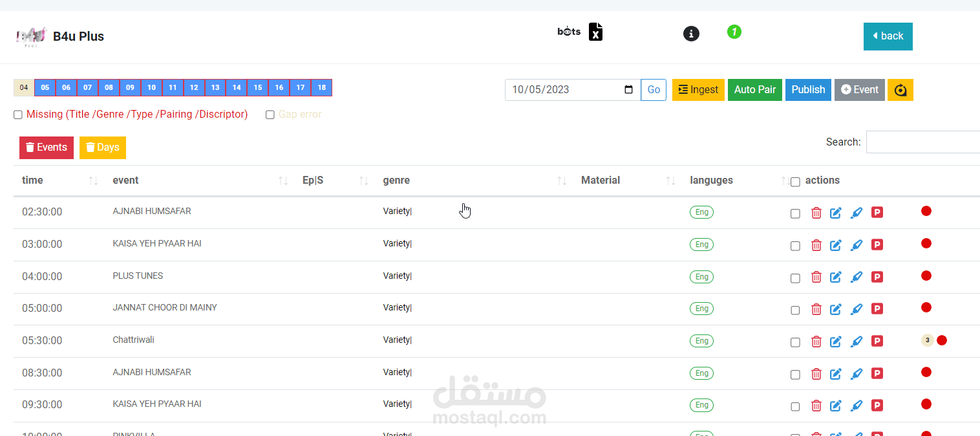Click the Auto Pair button
Image resolution: width=980 pixels, height=436 pixels.
point(755,90)
